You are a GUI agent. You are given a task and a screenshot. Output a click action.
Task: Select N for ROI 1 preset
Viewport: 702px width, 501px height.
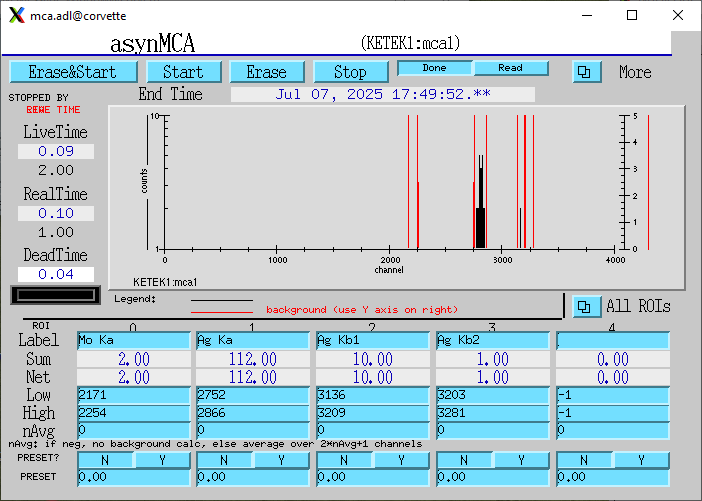coord(224,460)
